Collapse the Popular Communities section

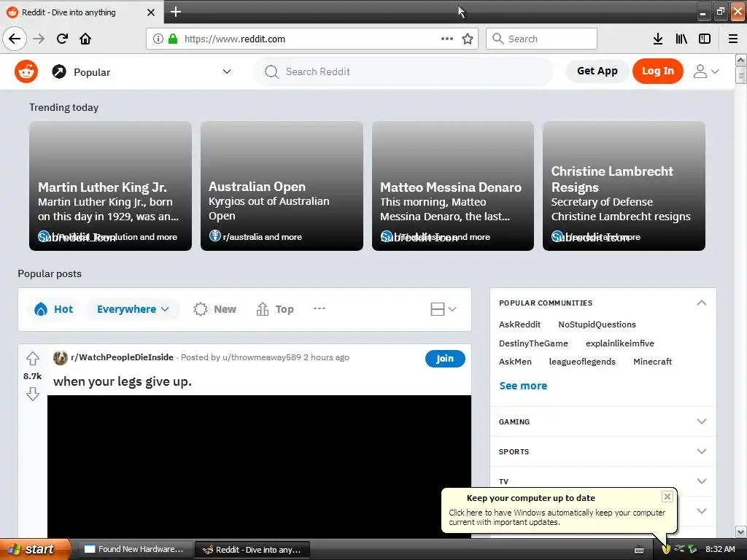tap(701, 303)
